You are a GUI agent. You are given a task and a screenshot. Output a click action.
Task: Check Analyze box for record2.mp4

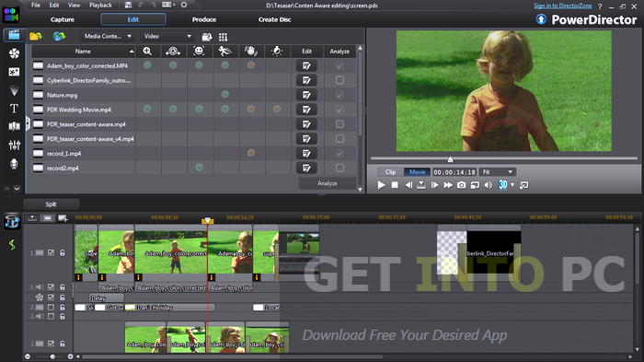pos(339,168)
